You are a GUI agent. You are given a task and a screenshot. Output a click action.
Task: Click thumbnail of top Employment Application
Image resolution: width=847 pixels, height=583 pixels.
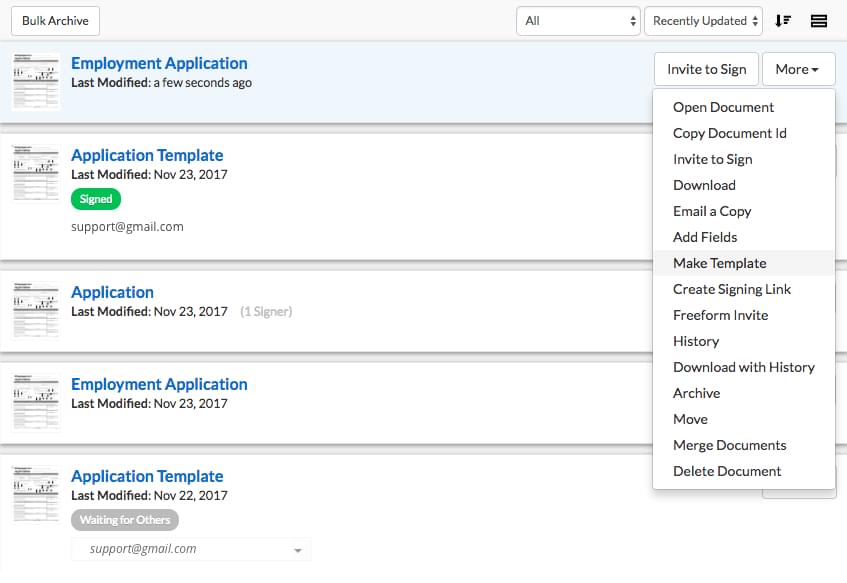(x=36, y=81)
